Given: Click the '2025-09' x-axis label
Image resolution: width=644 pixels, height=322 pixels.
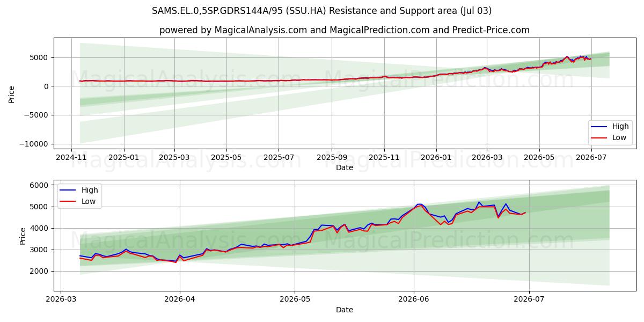Looking at the screenshot, I should pos(332,157).
